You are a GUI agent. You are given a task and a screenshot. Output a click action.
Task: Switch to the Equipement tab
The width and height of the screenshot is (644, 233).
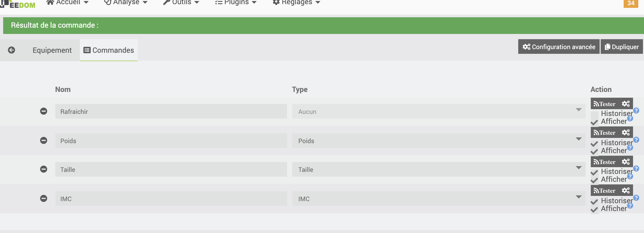(52, 50)
